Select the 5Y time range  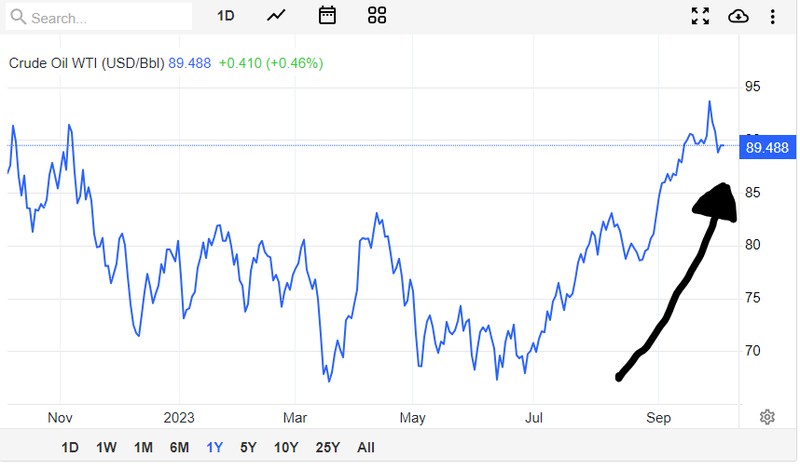click(248, 449)
